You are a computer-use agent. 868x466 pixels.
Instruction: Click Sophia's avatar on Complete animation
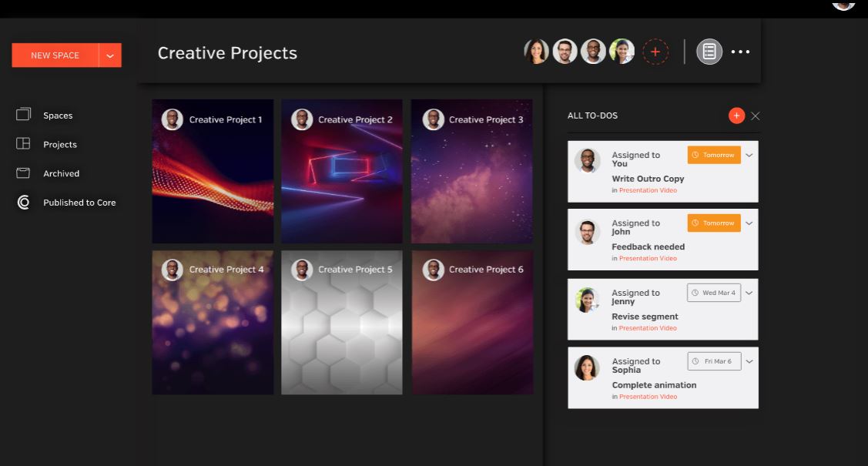pyautogui.click(x=588, y=368)
